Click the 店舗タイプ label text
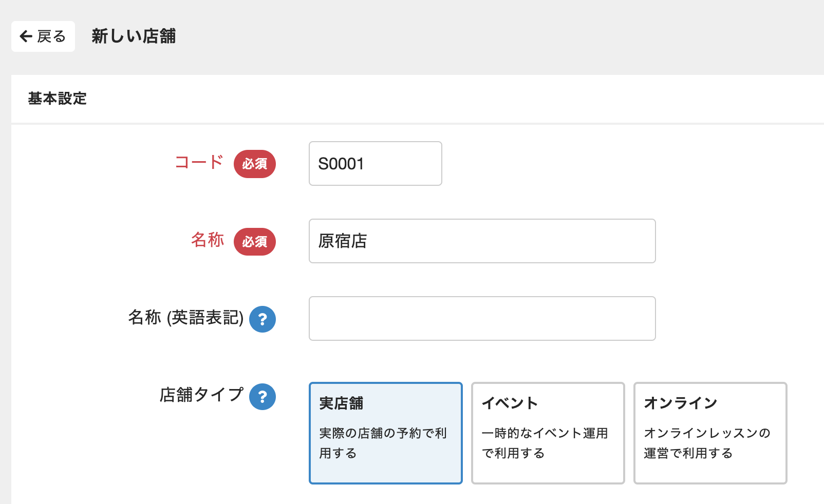 coord(201,395)
